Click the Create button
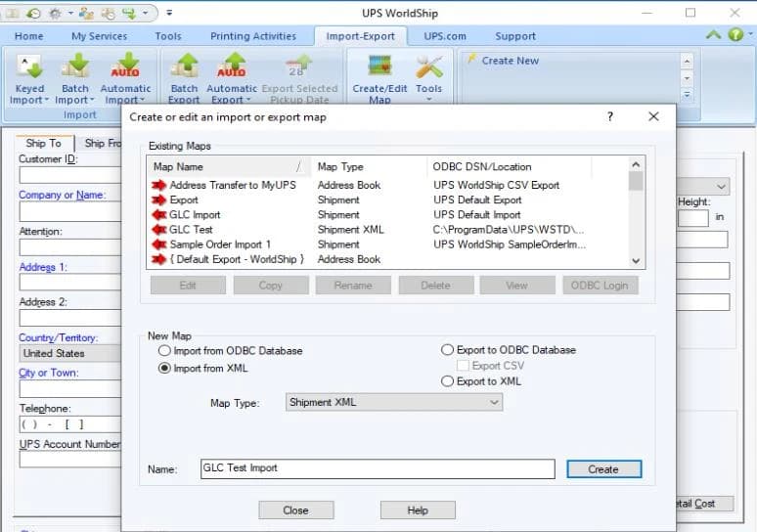 tap(603, 469)
